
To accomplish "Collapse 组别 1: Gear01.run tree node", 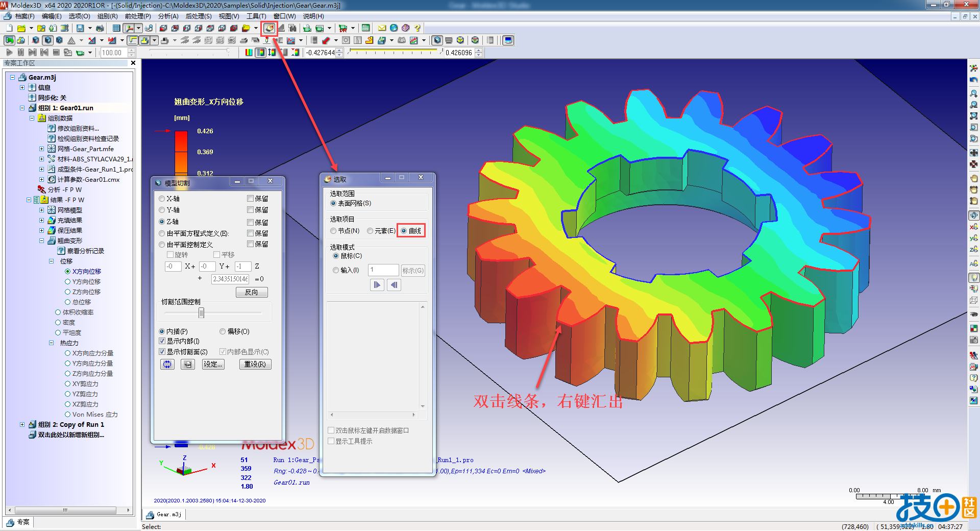I will pos(22,108).
